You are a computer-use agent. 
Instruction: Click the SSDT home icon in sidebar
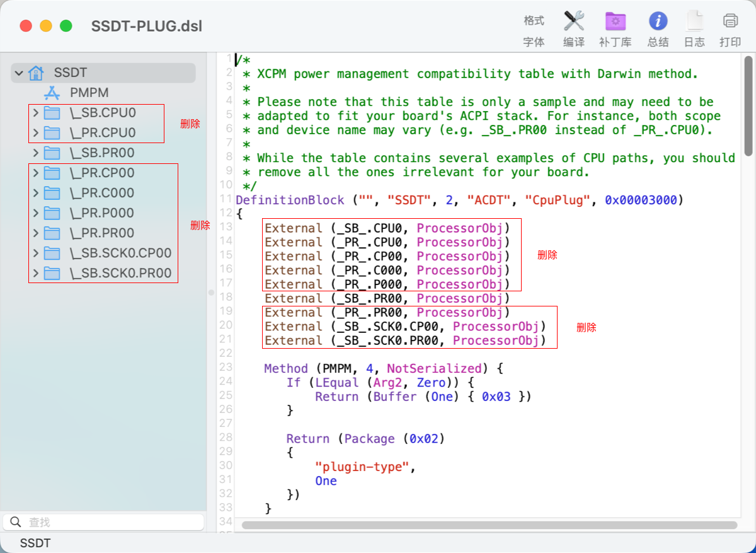pyautogui.click(x=37, y=73)
